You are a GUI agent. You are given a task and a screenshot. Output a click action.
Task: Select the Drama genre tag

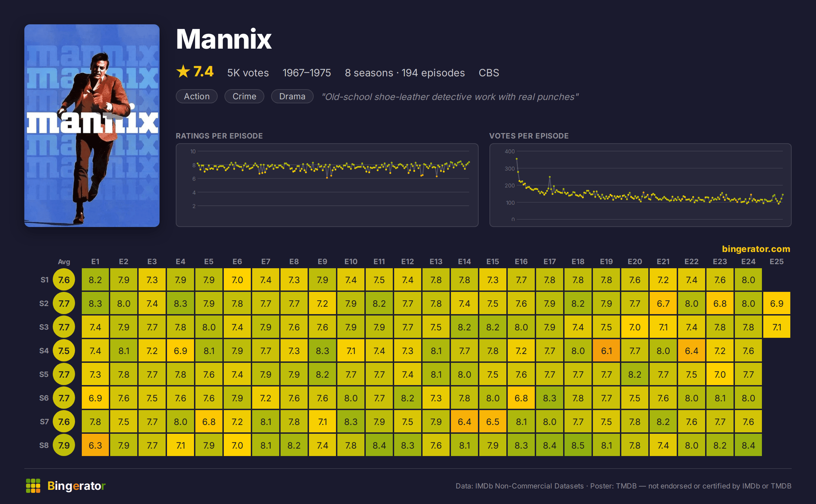[x=292, y=96]
